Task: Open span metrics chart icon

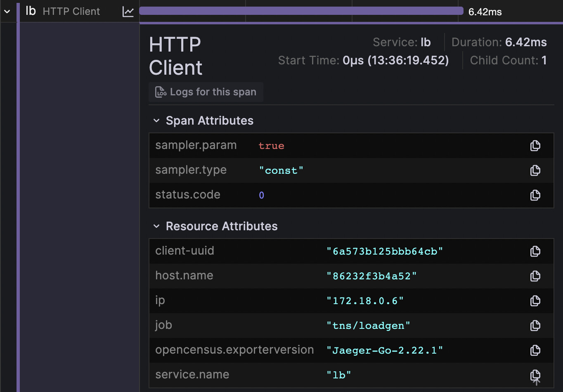Action: point(128,12)
